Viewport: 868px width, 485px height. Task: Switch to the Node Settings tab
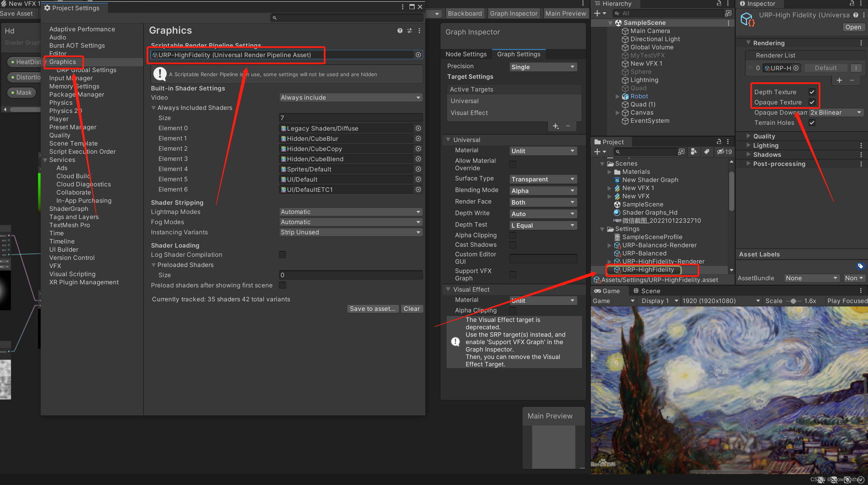tap(466, 54)
